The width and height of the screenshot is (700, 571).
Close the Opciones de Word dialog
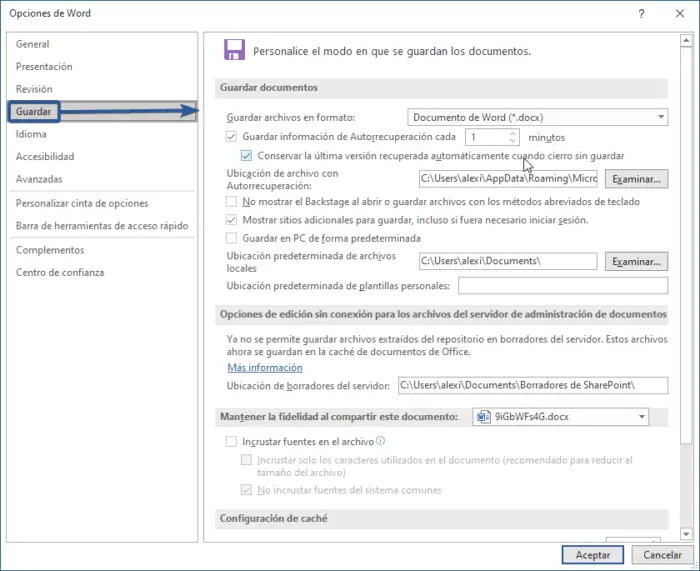679,14
